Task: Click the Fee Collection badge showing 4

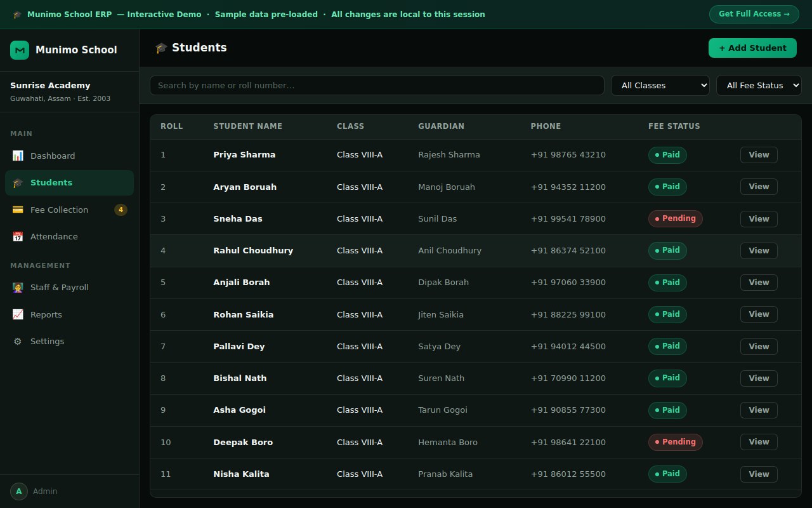Action: pyautogui.click(x=121, y=210)
